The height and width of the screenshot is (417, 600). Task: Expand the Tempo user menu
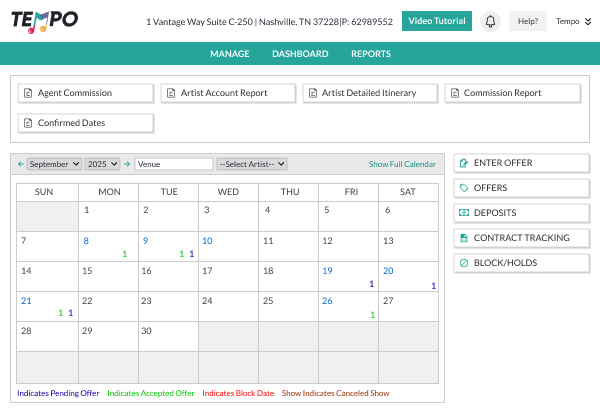pyautogui.click(x=572, y=21)
